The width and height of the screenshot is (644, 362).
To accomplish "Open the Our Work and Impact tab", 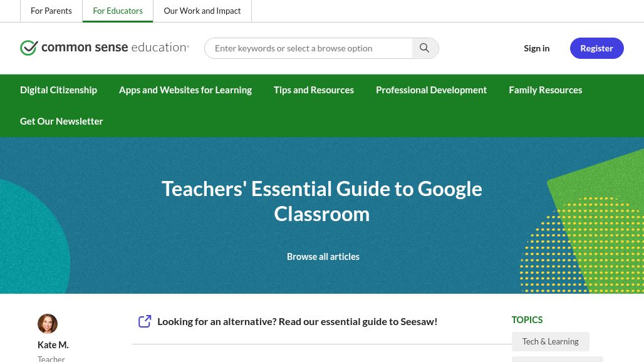I will [202, 11].
